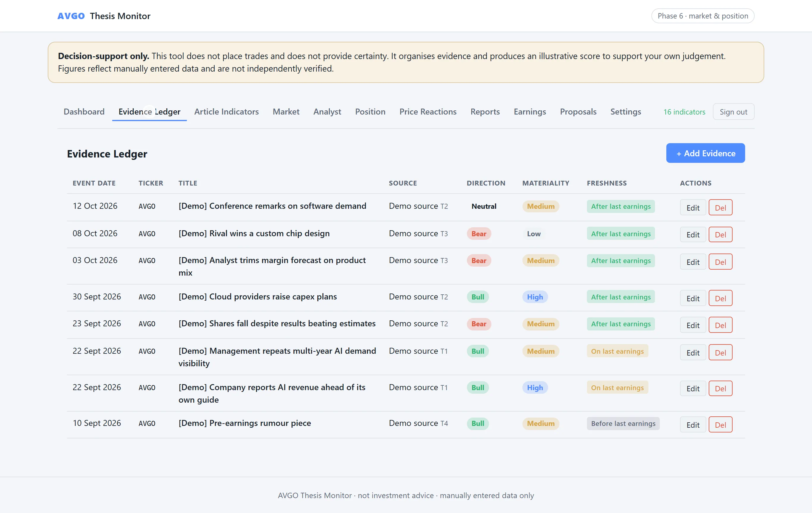Image resolution: width=812 pixels, height=513 pixels.
Task: Edit the Cloud providers raise capex plans row
Action: point(693,298)
